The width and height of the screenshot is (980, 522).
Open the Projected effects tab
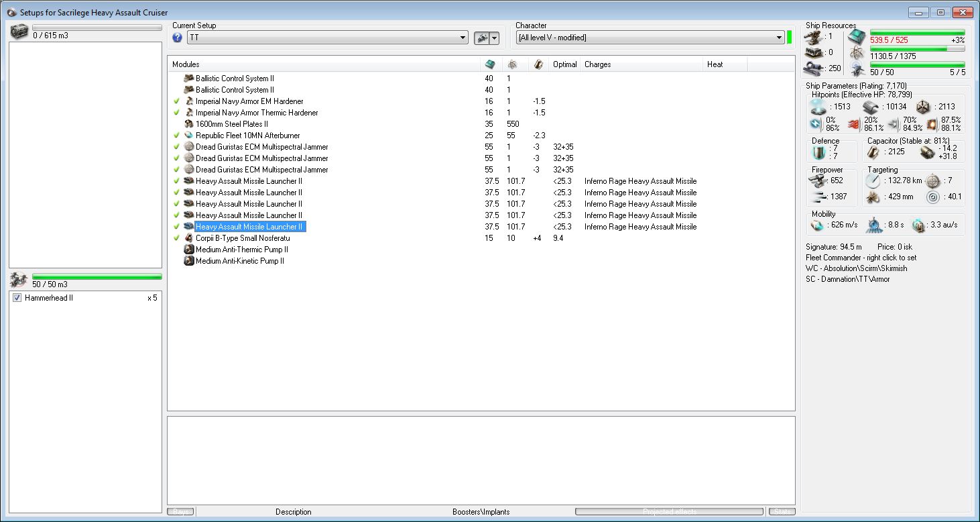tap(670, 512)
